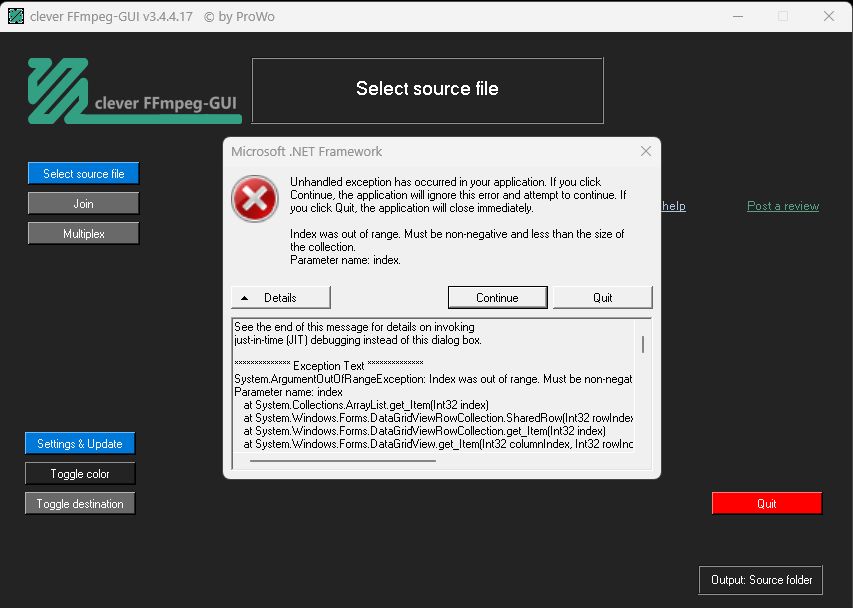Click the 'Exception Text' header line

[329, 365]
